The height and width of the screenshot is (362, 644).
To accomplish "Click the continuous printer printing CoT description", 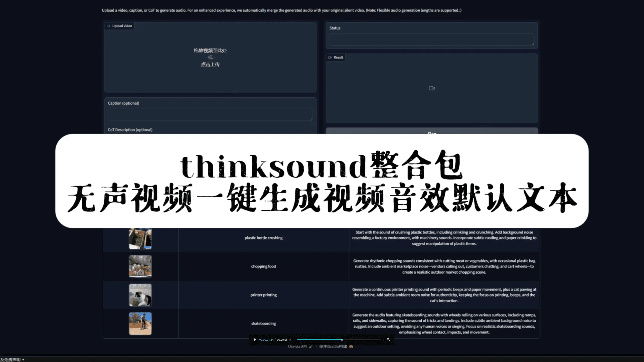I will point(444,295).
